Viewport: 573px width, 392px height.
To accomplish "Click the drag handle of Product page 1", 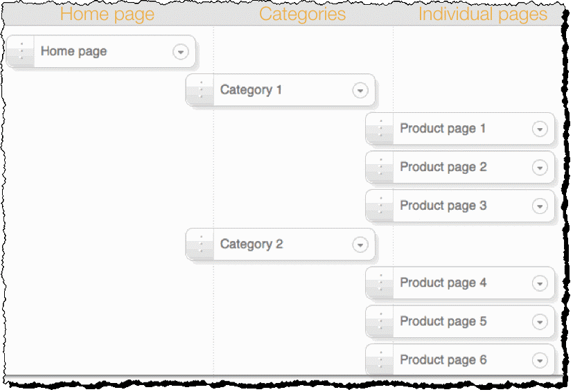I will (380, 129).
